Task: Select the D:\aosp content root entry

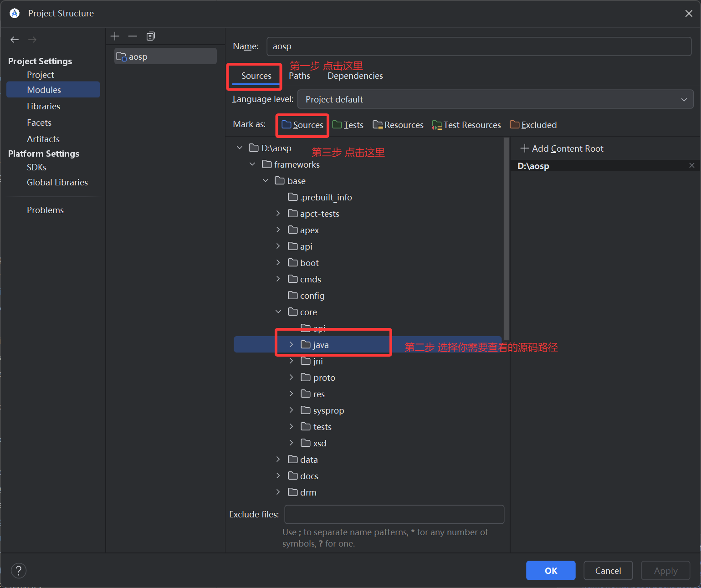Action: tap(605, 166)
